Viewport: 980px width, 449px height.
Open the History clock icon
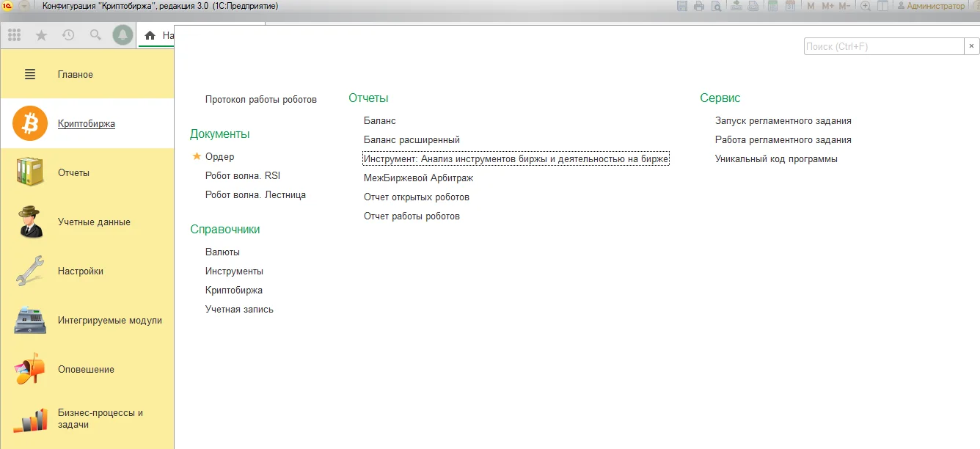click(68, 34)
